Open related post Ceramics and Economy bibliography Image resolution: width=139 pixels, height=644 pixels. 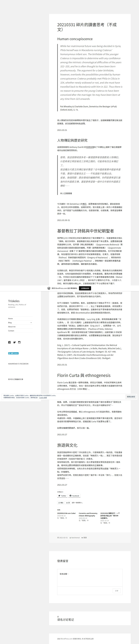coord(88,514)
